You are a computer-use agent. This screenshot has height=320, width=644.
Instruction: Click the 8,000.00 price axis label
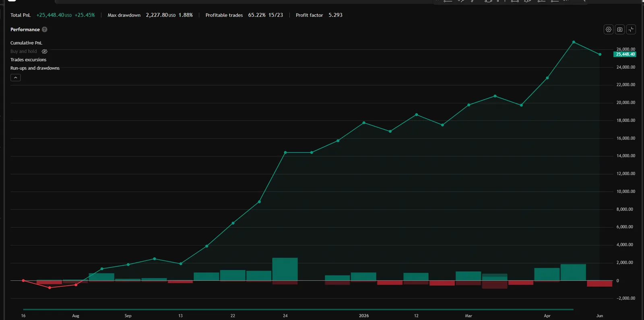625,209
